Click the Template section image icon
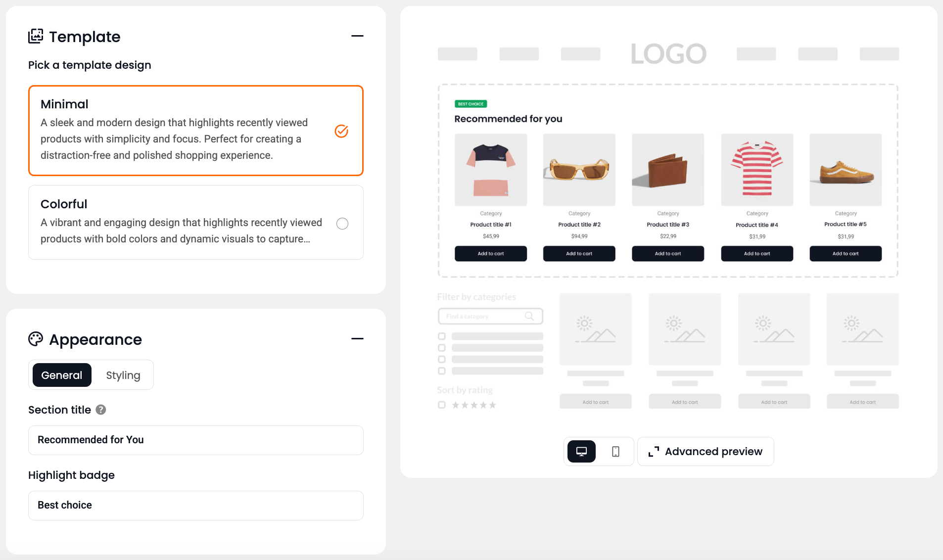The width and height of the screenshot is (943, 560). click(x=36, y=36)
